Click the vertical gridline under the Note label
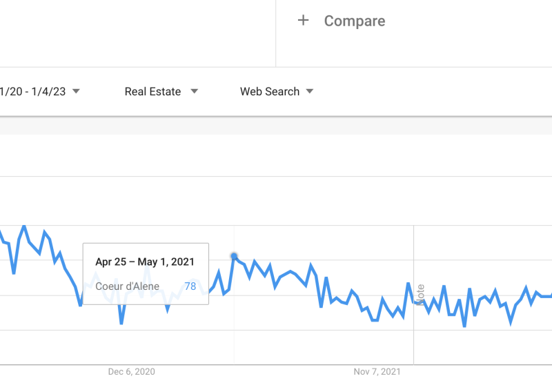The image size is (552, 392). point(414,338)
